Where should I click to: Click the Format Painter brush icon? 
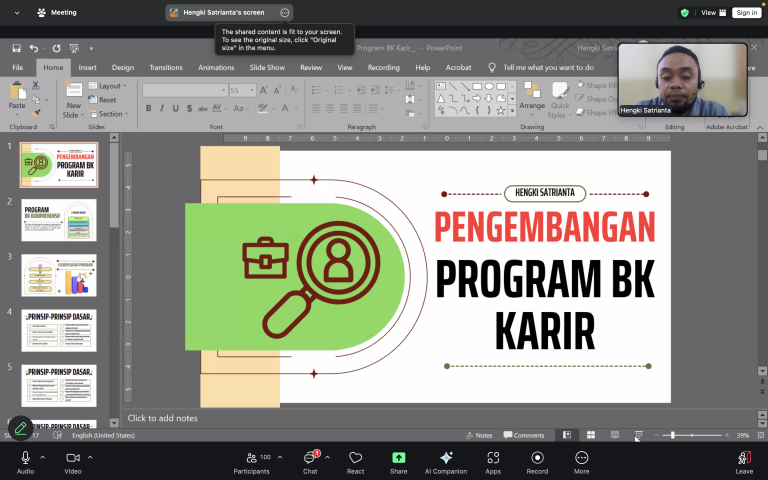pyautogui.click(x=36, y=113)
